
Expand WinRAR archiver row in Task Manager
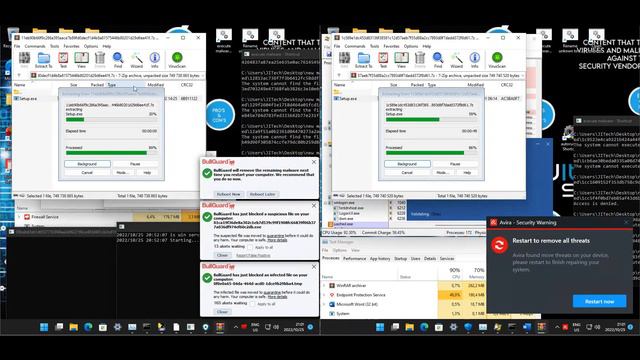point(324,286)
